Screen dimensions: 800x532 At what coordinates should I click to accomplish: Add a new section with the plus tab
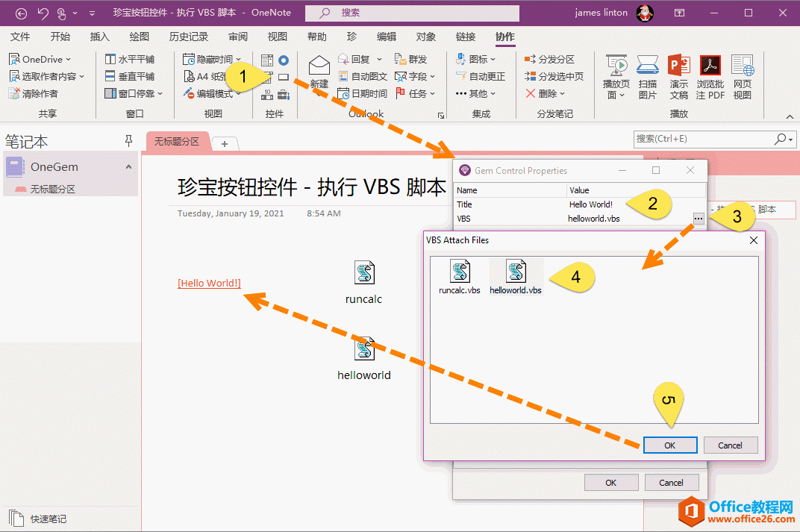[225, 144]
